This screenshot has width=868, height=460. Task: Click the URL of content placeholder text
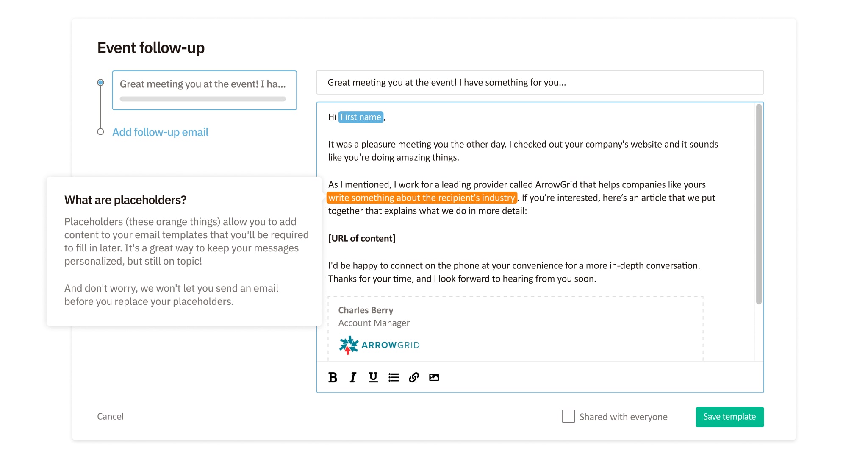click(x=361, y=238)
